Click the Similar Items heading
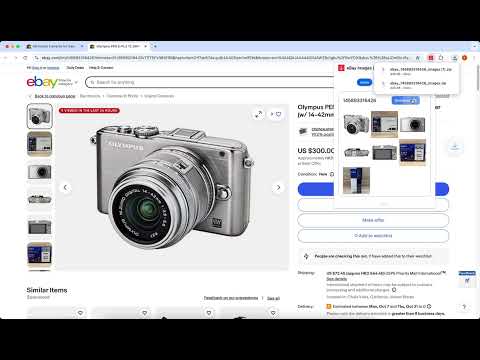Screen dimensions: 480x360 pyautogui.click(x=47, y=290)
